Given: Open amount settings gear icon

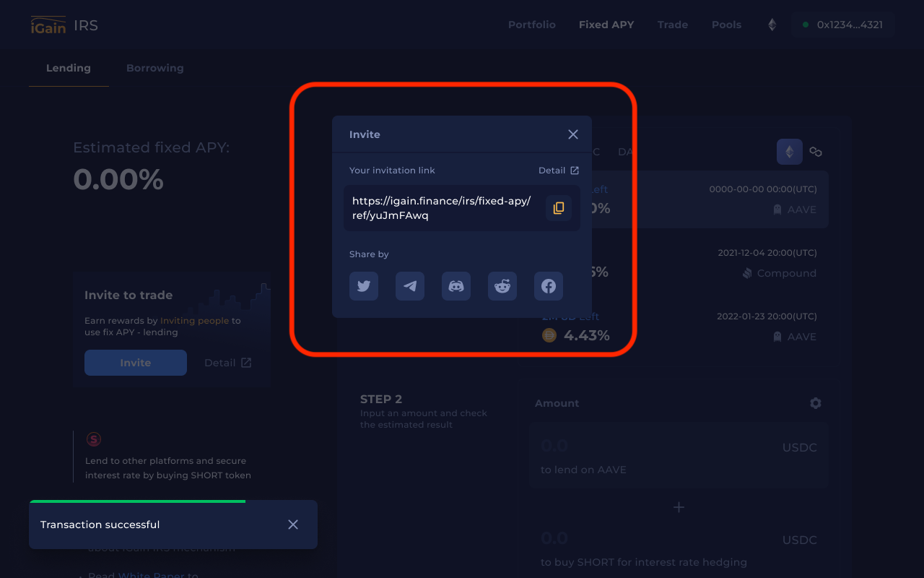Looking at the screenshot, I should click(816, 403).
